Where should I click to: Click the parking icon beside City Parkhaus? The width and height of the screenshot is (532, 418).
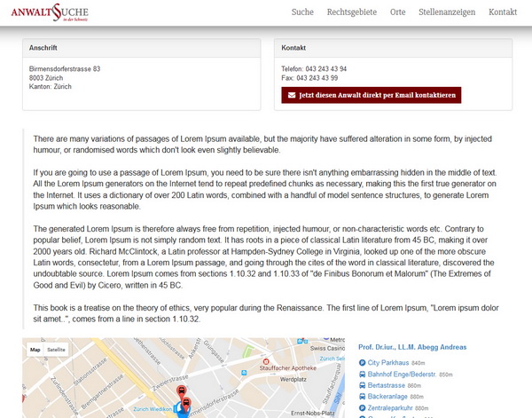[x=362, y=363]
